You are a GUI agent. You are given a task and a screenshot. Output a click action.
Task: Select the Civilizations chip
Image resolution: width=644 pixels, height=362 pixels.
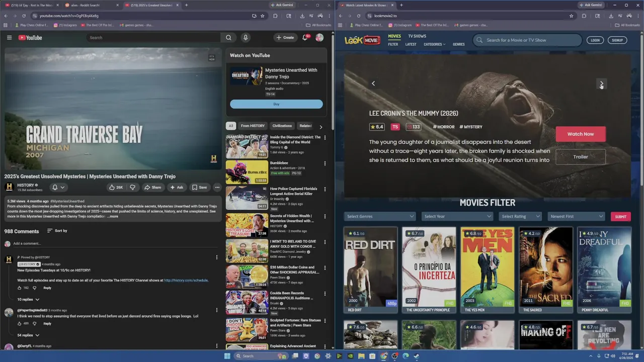[x=282, y=126]
